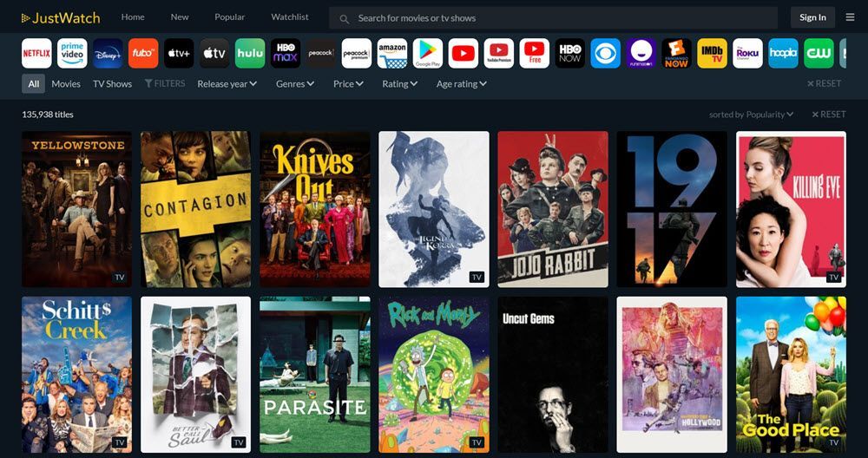Filter by Disney+ provider icon
Viewport: 868px width, 458px height.
(x=108, y=53)
